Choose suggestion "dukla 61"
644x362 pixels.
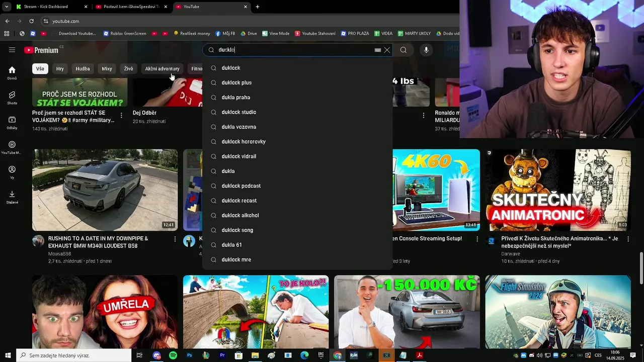coord(297,245)
